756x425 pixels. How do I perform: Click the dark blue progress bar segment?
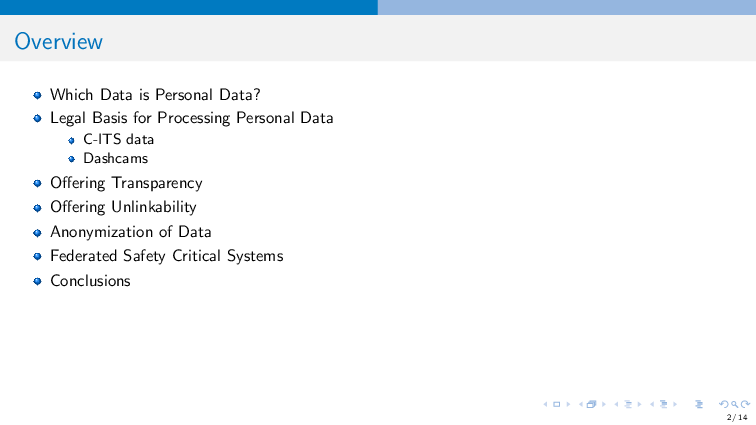click(x=189, y=7)
